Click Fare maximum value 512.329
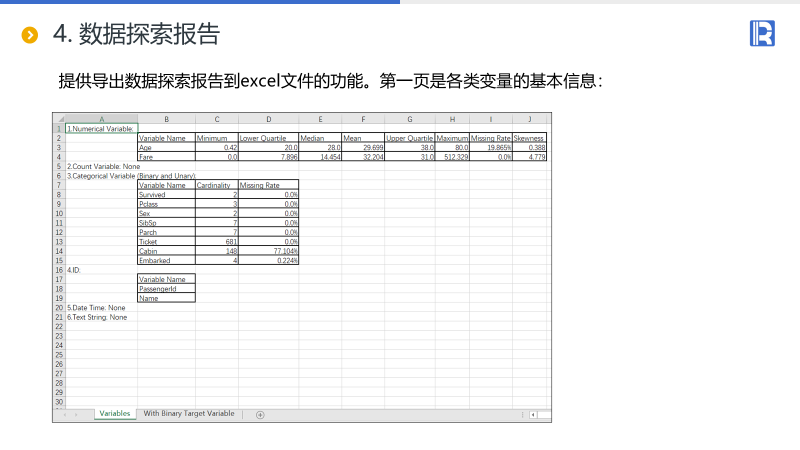800x450 pixels. 452,157
